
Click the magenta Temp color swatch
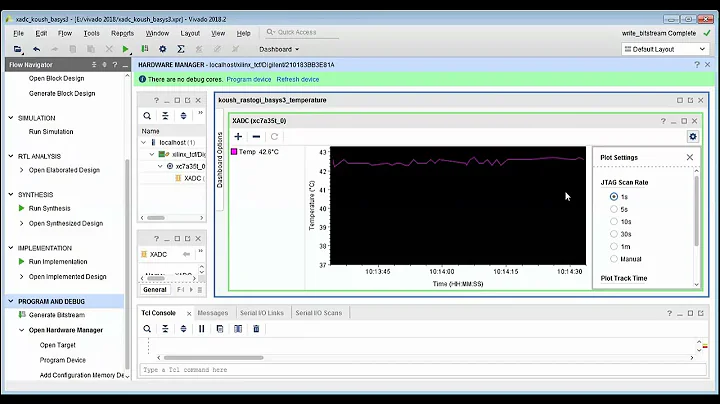(x=234, y=152)
